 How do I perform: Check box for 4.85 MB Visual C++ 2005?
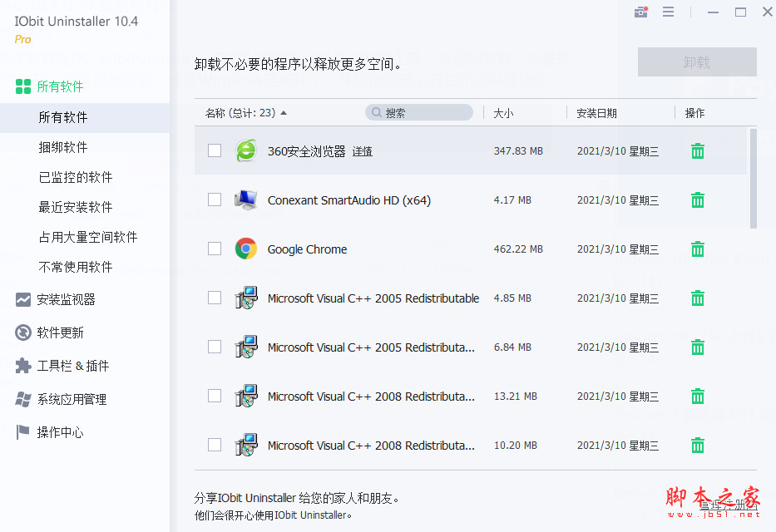tap(215, 298)
